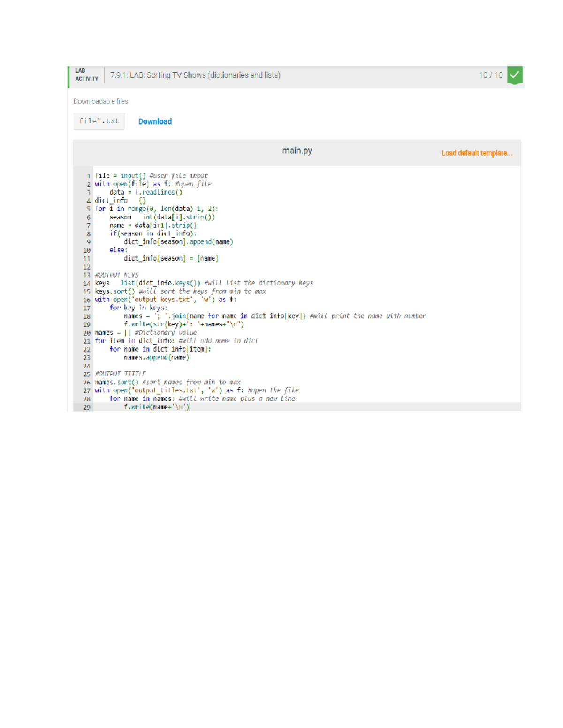Open the Download link for file1.txt

pyautogui.click(x=155, y=121)
